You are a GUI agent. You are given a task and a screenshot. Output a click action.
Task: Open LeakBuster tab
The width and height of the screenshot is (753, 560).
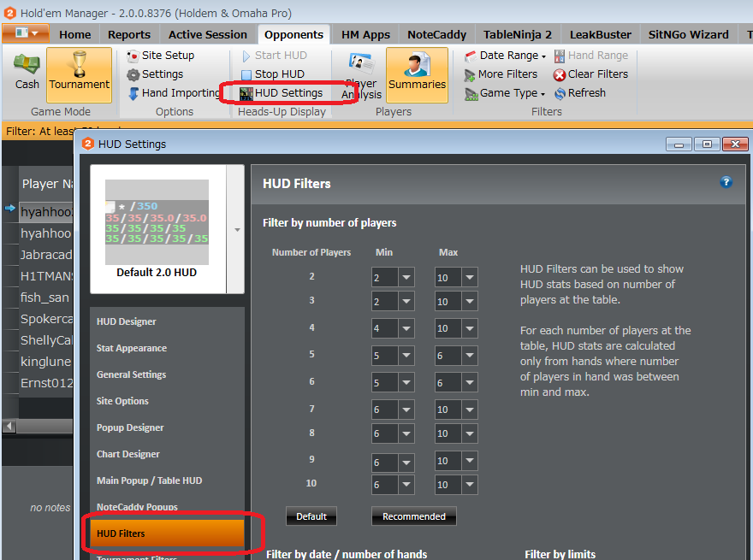(x=601, y=34)
